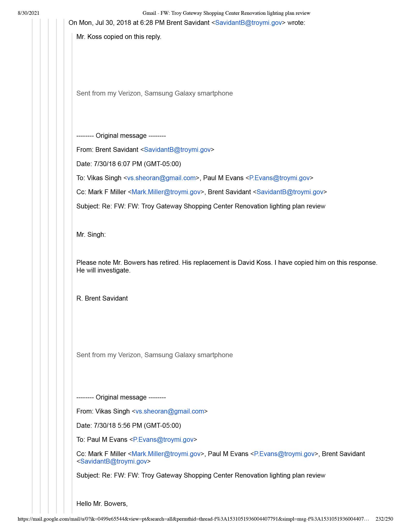The width and height of the screenshot is (411, 532).
Task: Click the Gmail page title at the top
Action: [226, 13]
